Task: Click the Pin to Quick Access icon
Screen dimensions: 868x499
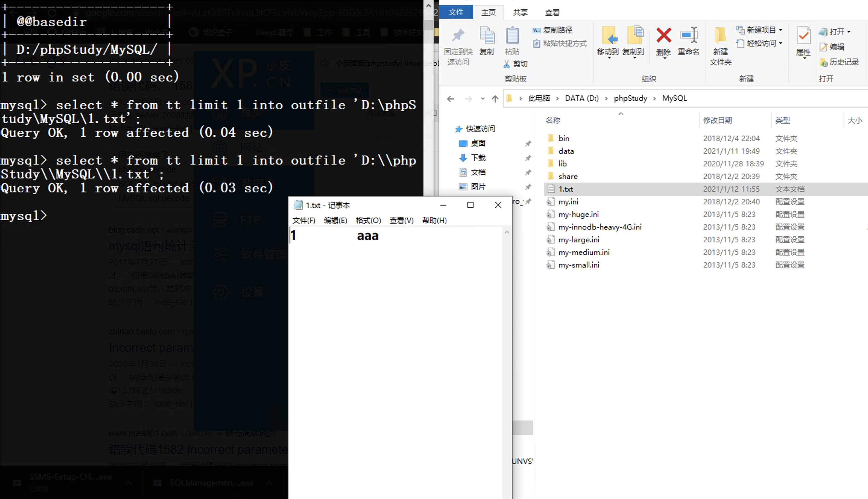Action: (x=458, y=36)
